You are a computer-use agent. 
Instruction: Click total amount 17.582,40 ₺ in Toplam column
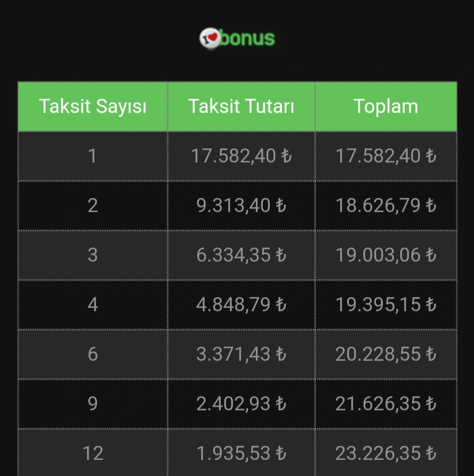point(386,156)
